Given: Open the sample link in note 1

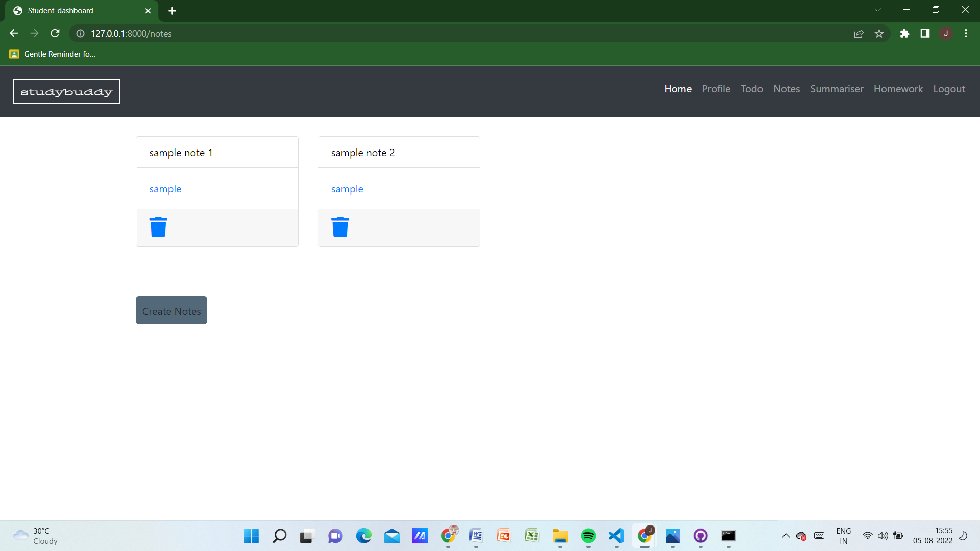Looking at the screenshot, I should click(x=165, y=189).
